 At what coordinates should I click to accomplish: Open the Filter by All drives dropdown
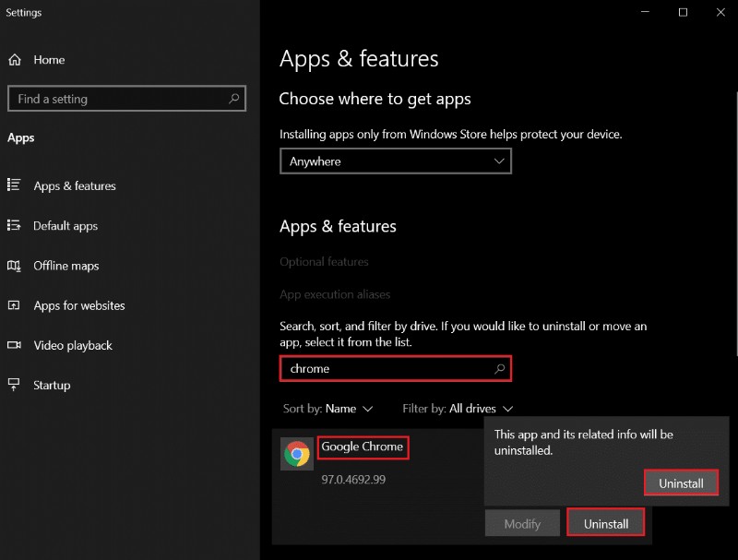click(458, 408)
